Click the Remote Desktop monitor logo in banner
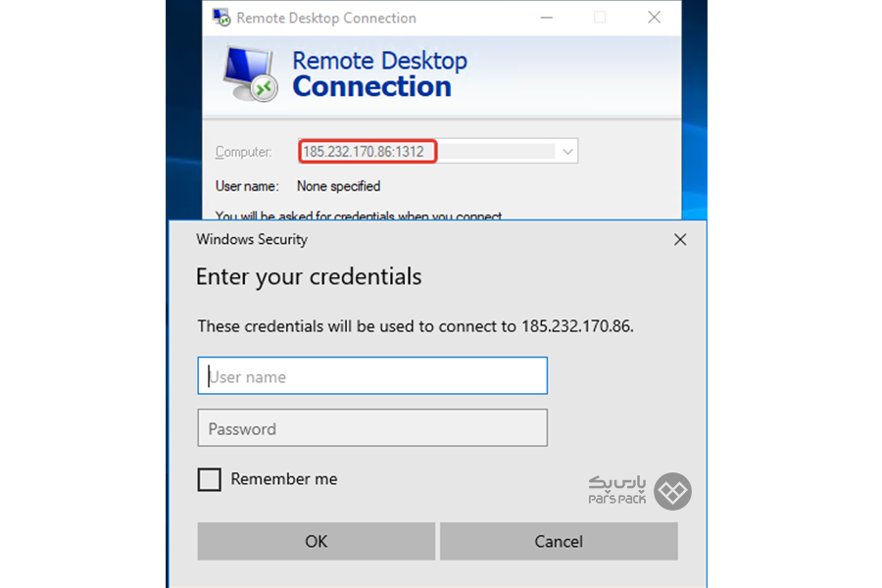882x588 pixels. [x=250, y=74]
